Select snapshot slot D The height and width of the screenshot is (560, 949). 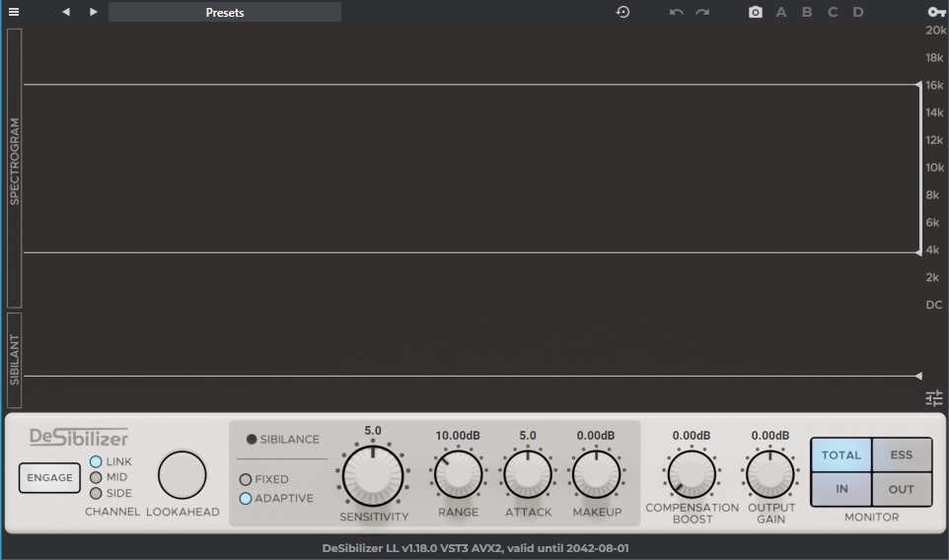tap(858, 12)
